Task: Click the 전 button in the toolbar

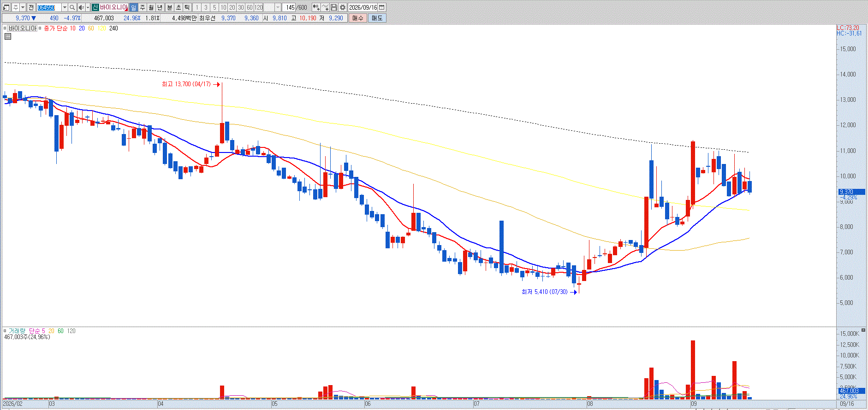Action: click(31, 7)
